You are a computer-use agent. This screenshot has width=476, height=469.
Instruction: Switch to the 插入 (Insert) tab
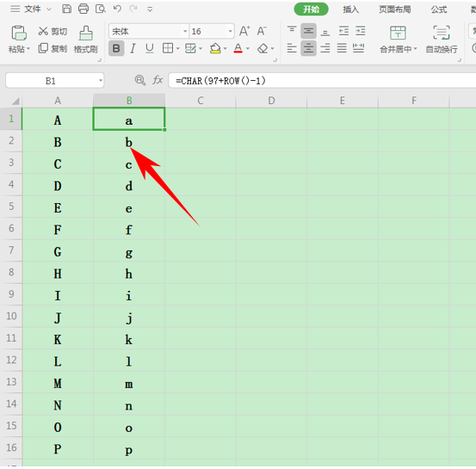tap(351, 9)
